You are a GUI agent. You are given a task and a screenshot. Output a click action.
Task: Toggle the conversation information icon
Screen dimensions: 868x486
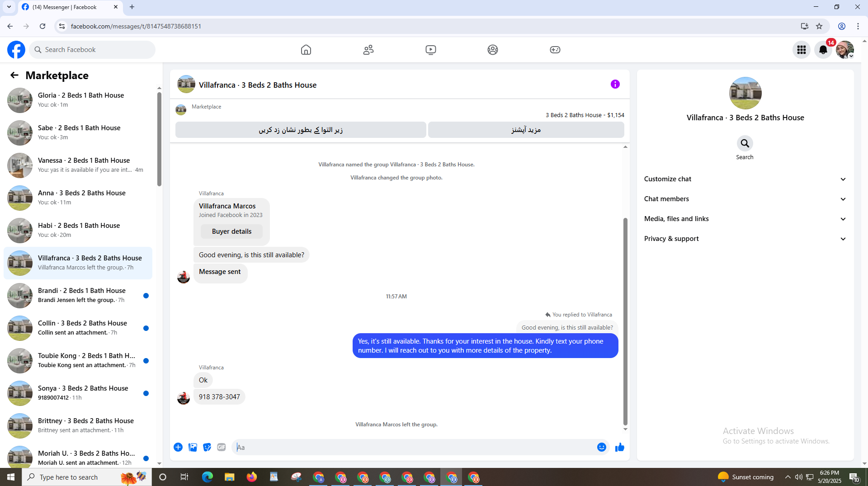[615, 84]
